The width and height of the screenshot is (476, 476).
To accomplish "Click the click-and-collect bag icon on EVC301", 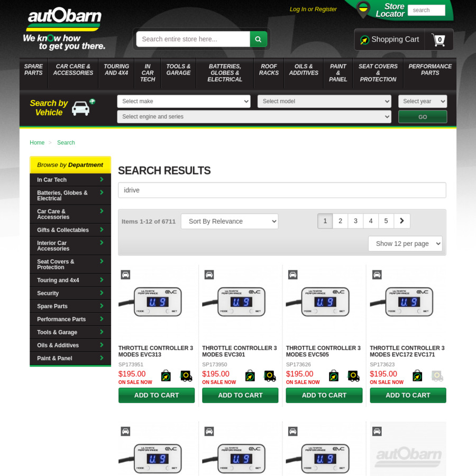I will (250, 376).
